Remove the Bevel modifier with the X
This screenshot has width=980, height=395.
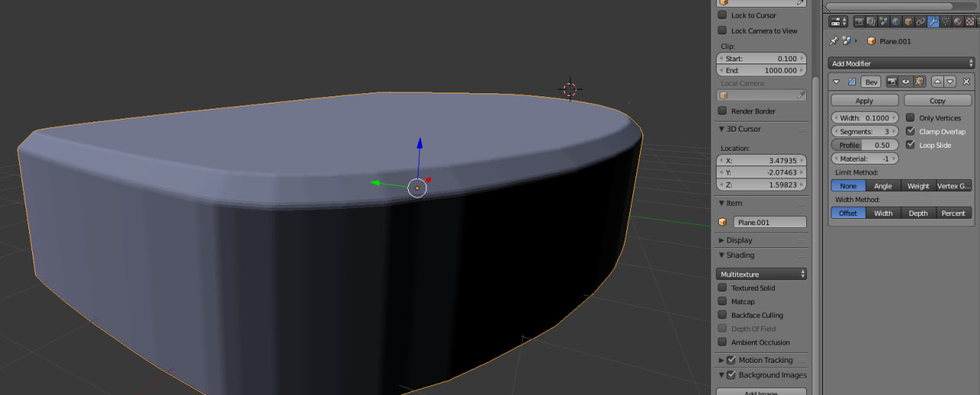966,82
